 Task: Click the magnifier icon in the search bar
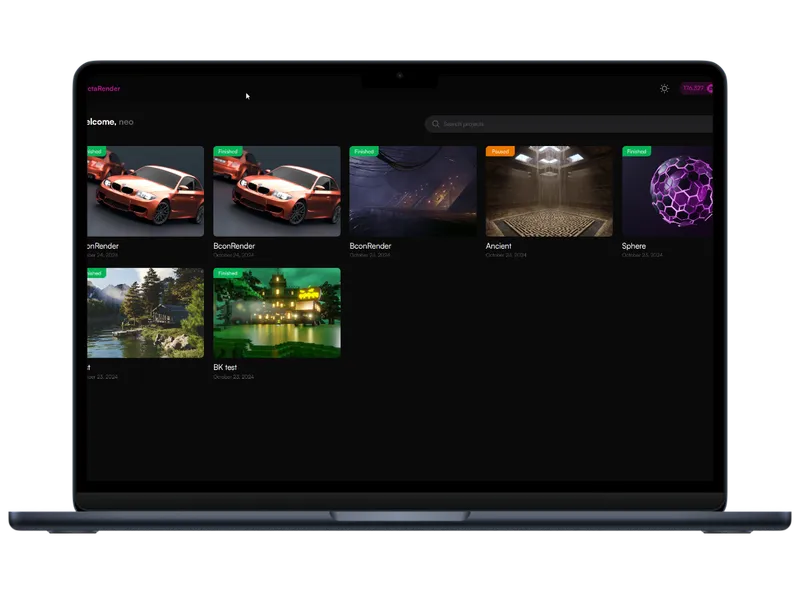click(436, 124)
